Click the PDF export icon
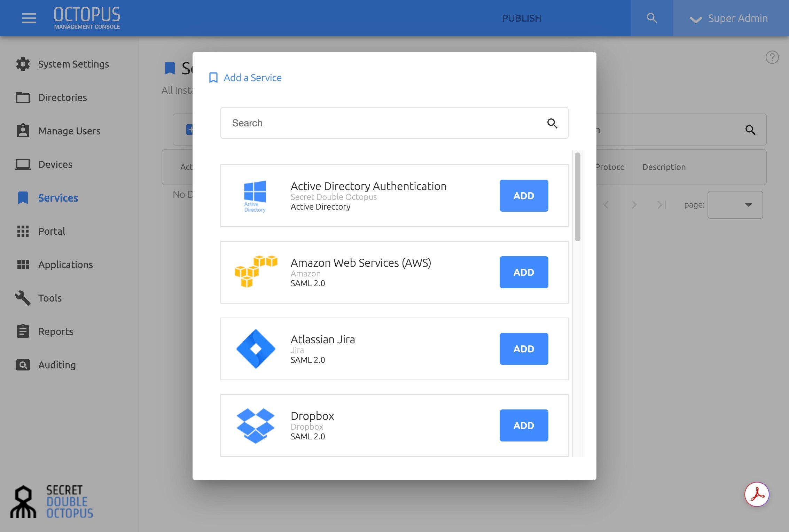 click(757, 494)
